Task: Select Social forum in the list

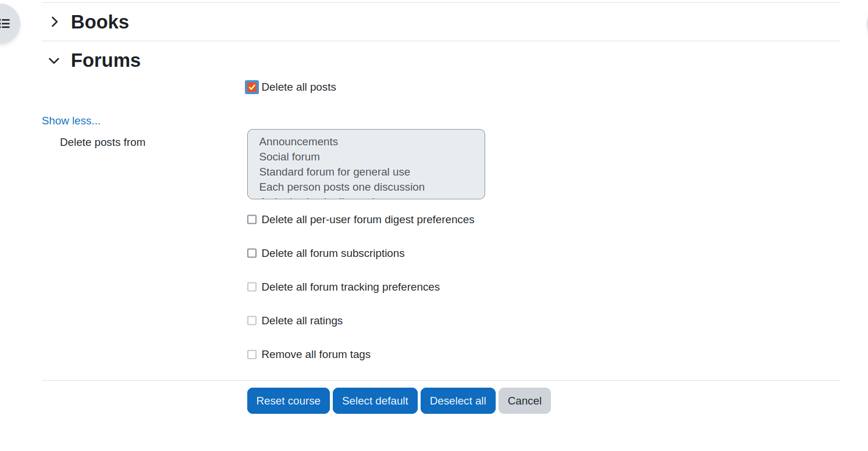Action: (x=290, y=157)
